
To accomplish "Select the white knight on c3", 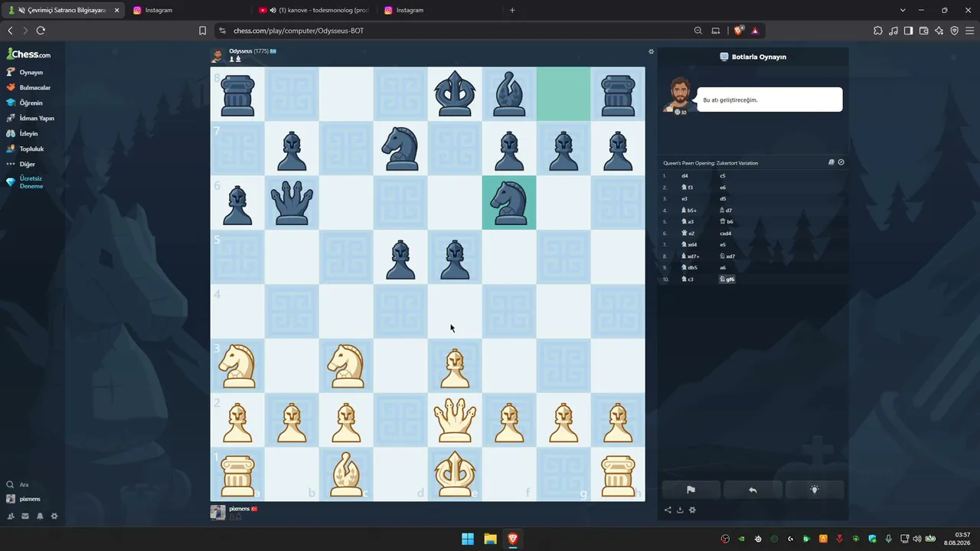I will coord(346,366).
